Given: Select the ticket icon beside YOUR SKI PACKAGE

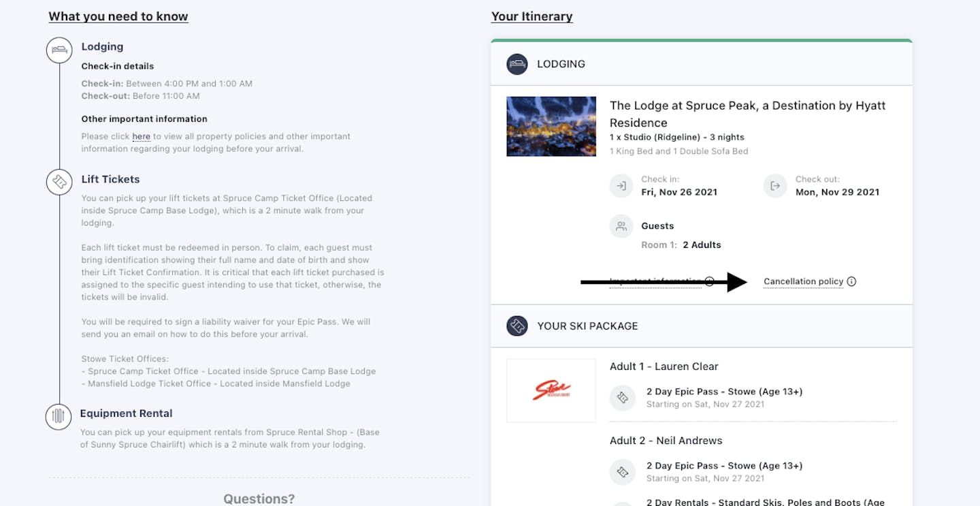Looking at the screenshot, I should 517,326.
